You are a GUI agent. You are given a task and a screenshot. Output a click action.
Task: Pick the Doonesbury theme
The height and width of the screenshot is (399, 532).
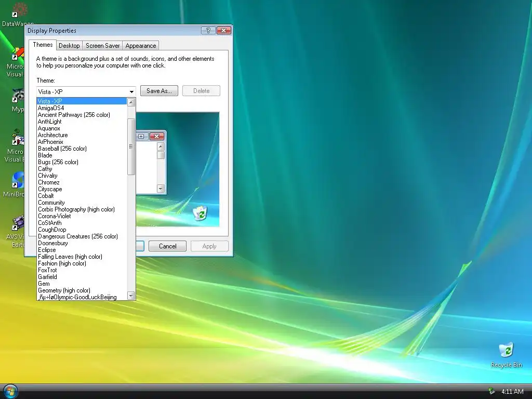coord(82,243)
